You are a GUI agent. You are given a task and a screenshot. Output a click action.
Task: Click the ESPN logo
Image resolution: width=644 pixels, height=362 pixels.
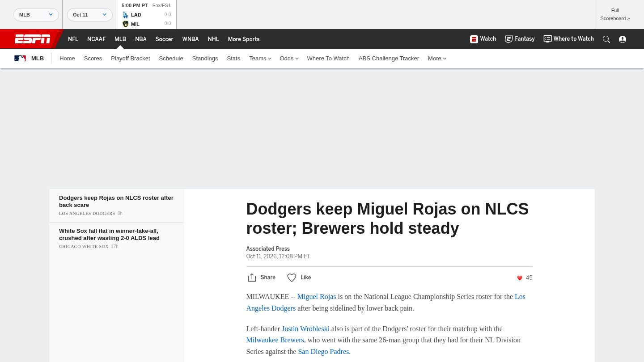(x=33, y=39)
